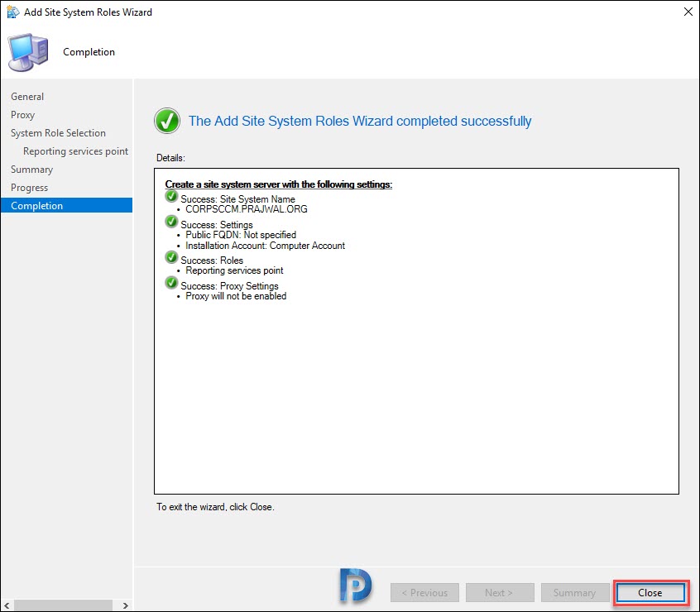700x612 pixels.
Task: Click green check beside Success: Roles
Action: [x=171, y=257]
